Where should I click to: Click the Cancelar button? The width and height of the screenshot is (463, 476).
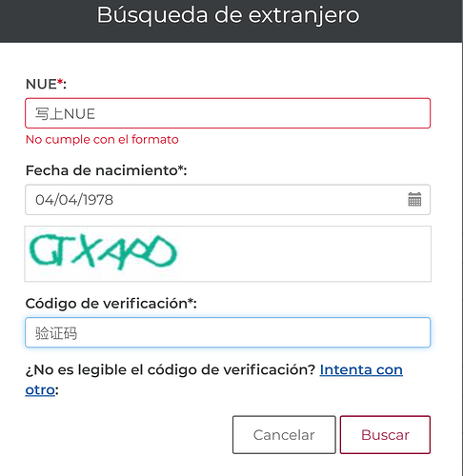[284, 435]
